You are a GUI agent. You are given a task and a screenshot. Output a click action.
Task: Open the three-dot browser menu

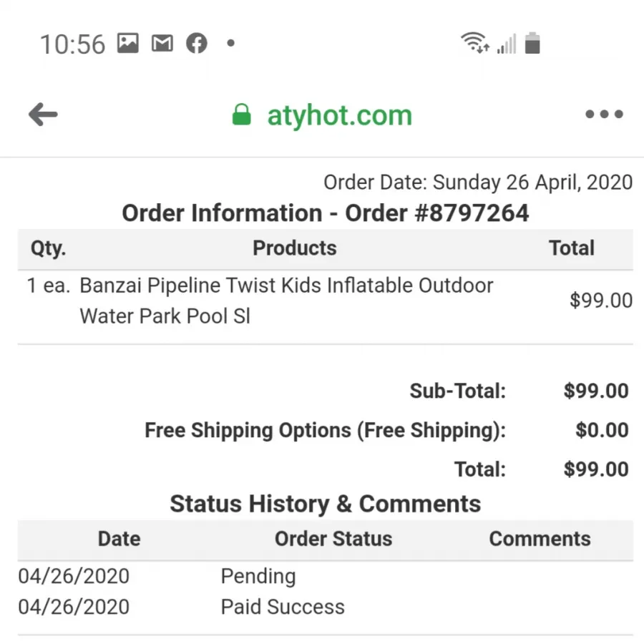click(604, 114)
